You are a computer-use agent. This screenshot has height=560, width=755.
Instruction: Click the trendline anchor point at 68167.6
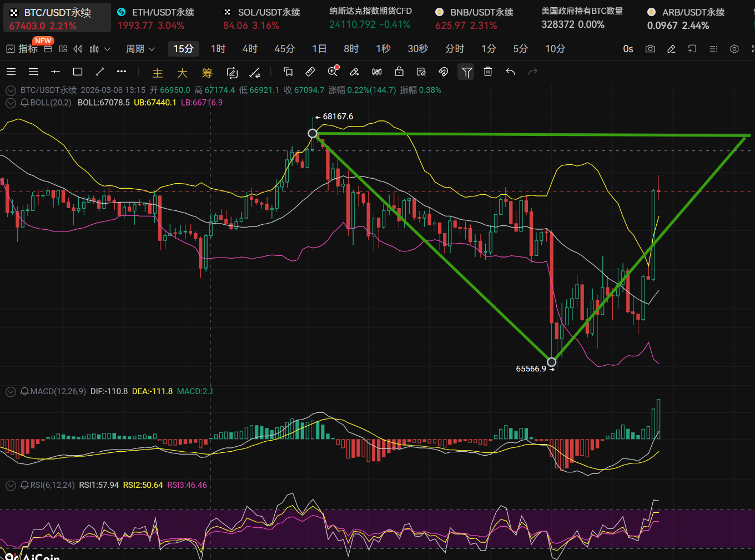click(313, 133)
